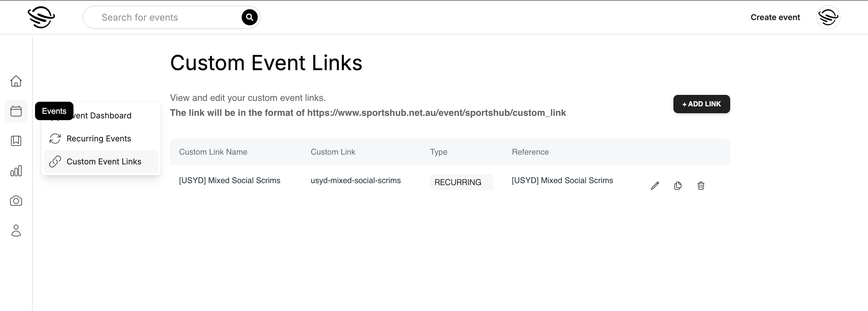Click the Custom Link Name column header

point(213,152)
